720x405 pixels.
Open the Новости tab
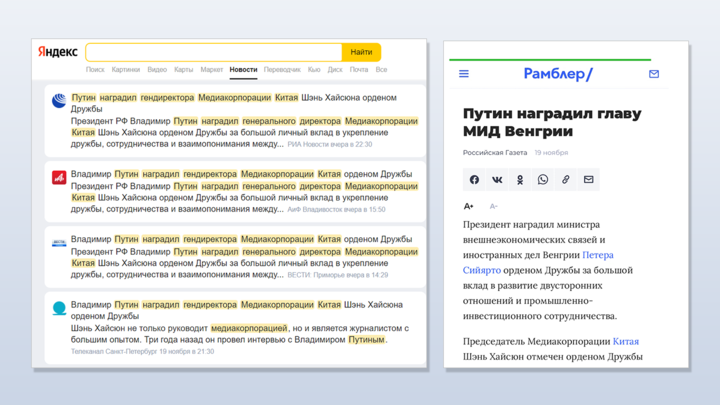coord(243,70)
